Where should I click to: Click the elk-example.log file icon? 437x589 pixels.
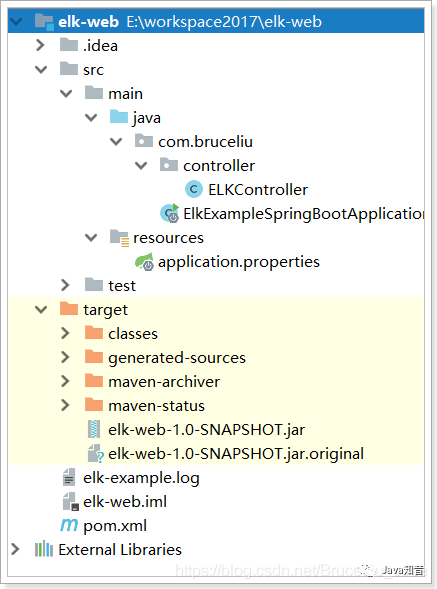69,477
